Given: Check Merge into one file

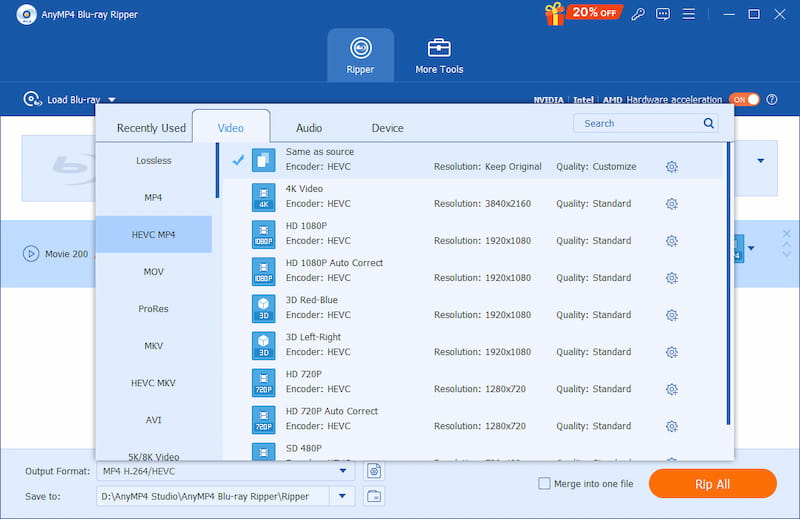Looking at the screenshot, I should coord(545,484).
